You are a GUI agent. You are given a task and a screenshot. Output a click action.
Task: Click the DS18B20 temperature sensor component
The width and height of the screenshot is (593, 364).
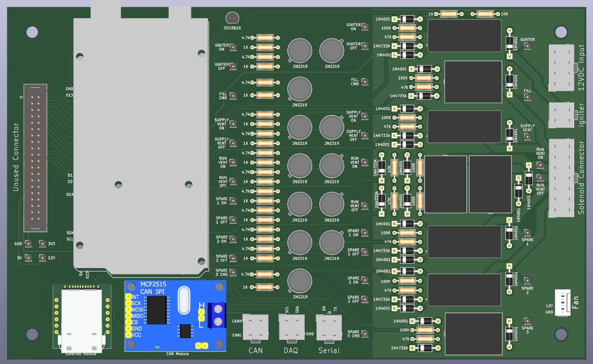(232, 18)
